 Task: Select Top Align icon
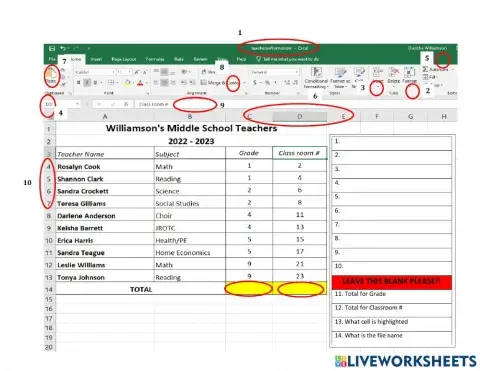pyautogui.click(x=156, y=71)
